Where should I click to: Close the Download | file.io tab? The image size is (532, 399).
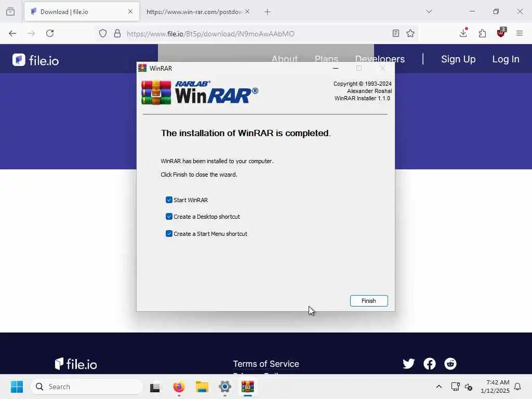point(130,11)
